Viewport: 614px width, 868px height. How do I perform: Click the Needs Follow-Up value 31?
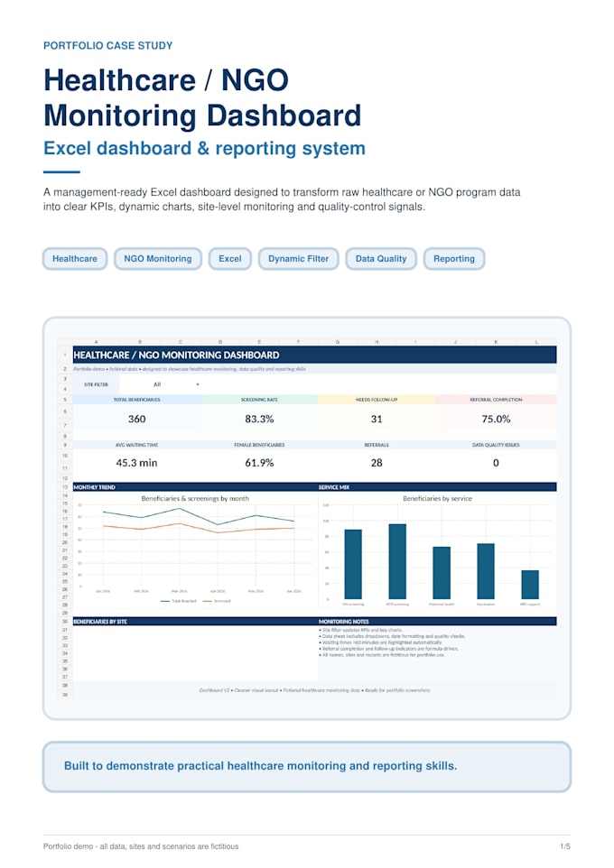point(377,419)
